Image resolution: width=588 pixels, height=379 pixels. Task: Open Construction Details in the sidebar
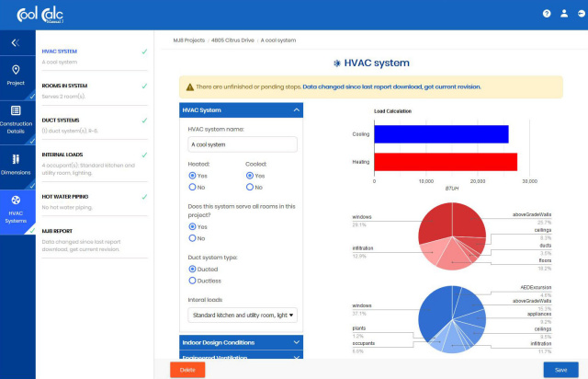pos(16,118)
